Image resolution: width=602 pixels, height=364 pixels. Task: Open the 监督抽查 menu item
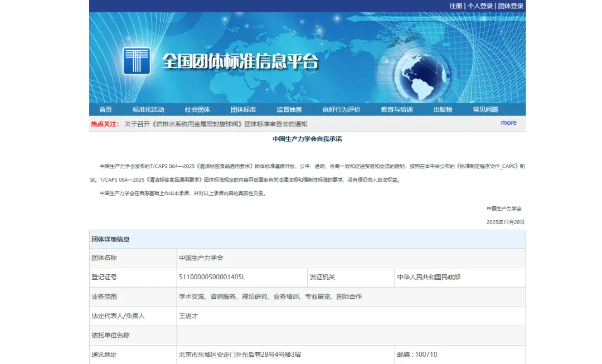tap(289, 110)
